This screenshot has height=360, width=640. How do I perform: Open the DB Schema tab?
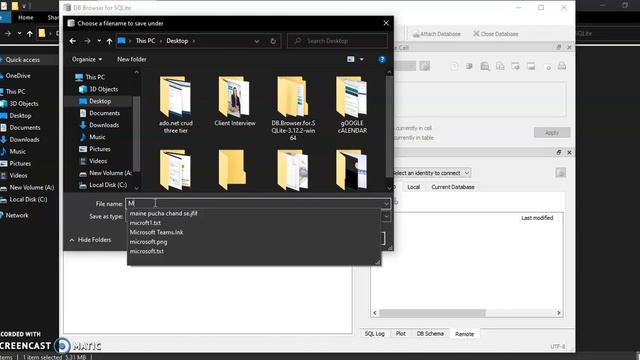point(430,333)
